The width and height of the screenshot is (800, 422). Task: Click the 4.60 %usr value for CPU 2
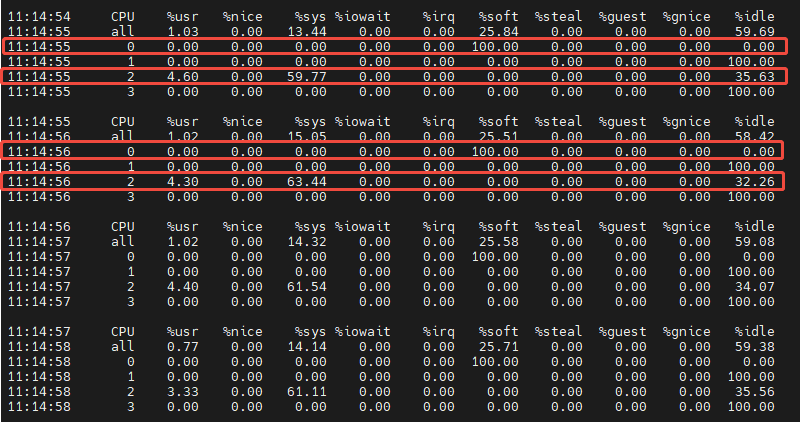(183, 77)
